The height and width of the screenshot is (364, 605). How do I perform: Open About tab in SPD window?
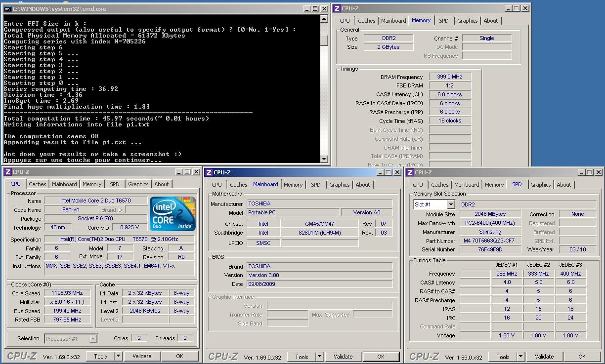click(x=564, y=185)
